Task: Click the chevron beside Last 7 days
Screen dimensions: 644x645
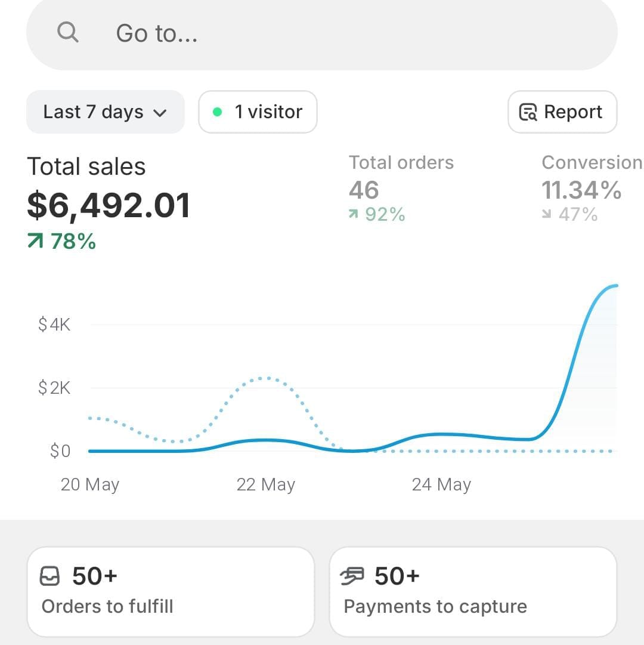Action: [x=160, y=113]
